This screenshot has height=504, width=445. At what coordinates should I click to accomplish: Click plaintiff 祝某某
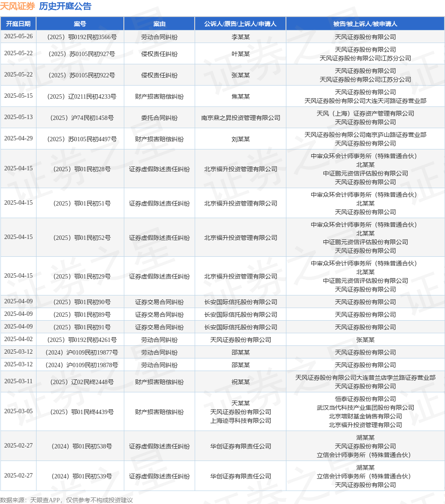coord(240,382)
